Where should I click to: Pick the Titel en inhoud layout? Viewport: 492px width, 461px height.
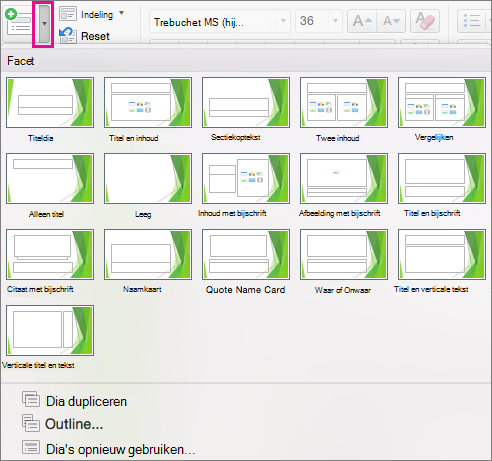pyautogui.click(x=148, y=102)
